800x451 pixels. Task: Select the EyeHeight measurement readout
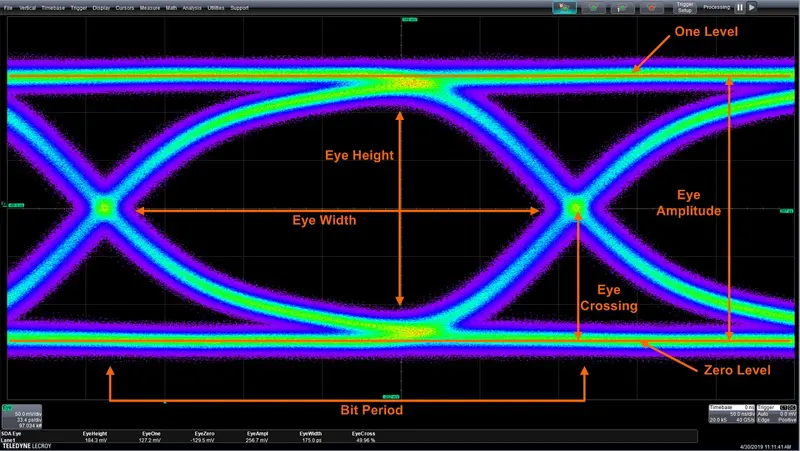(x=95, y=437)
